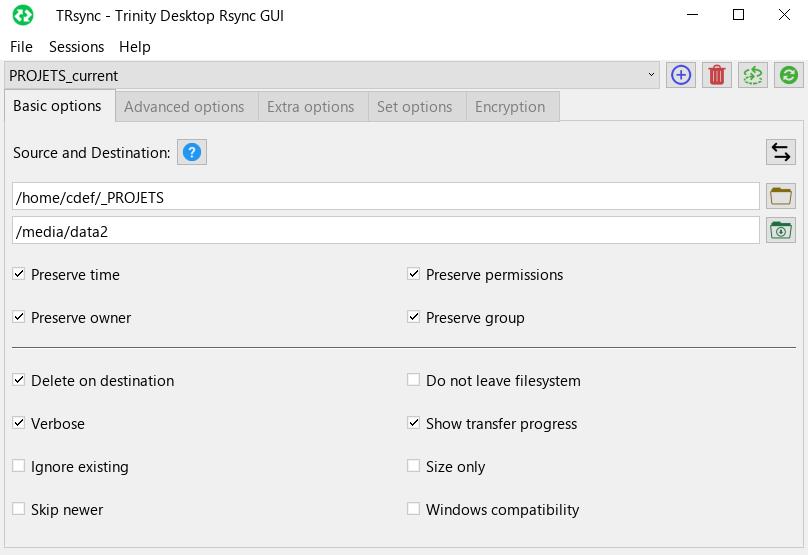Open the Sessions menu
The width and height of the screenshot is (808, 555).
point(76,47)
